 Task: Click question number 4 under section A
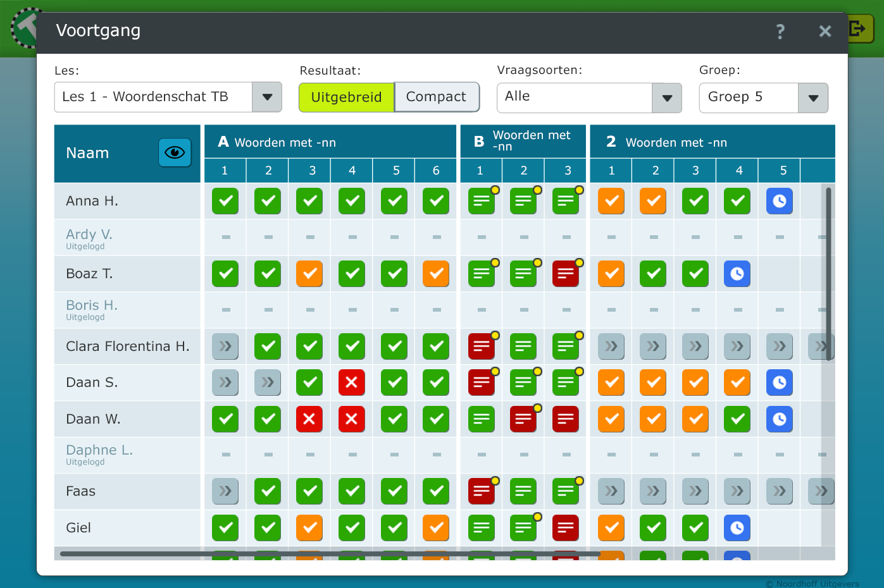[352, 171]
